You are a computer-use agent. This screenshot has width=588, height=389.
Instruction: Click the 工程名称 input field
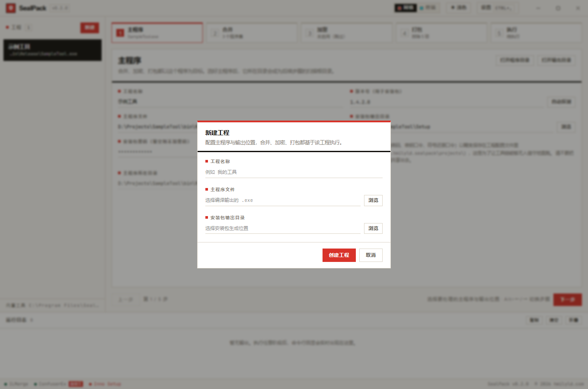click(294, 172)
